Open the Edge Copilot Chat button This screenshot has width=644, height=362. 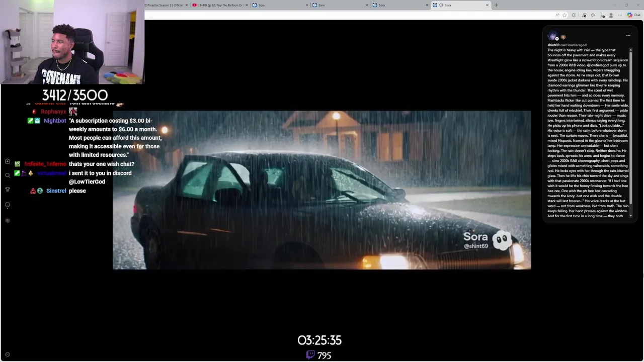coord(633,15)
